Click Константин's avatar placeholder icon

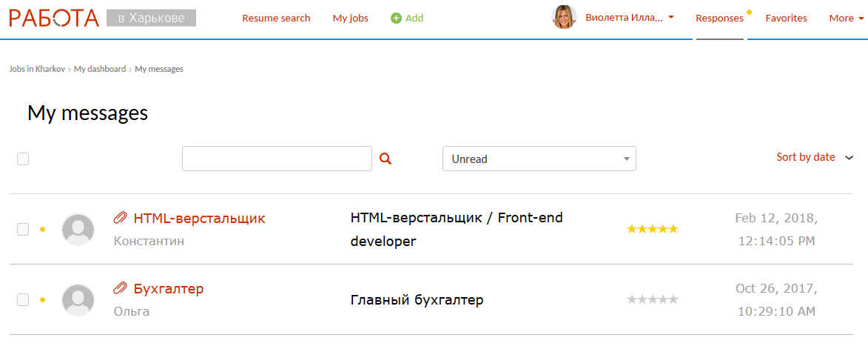(x=78, y=230)
